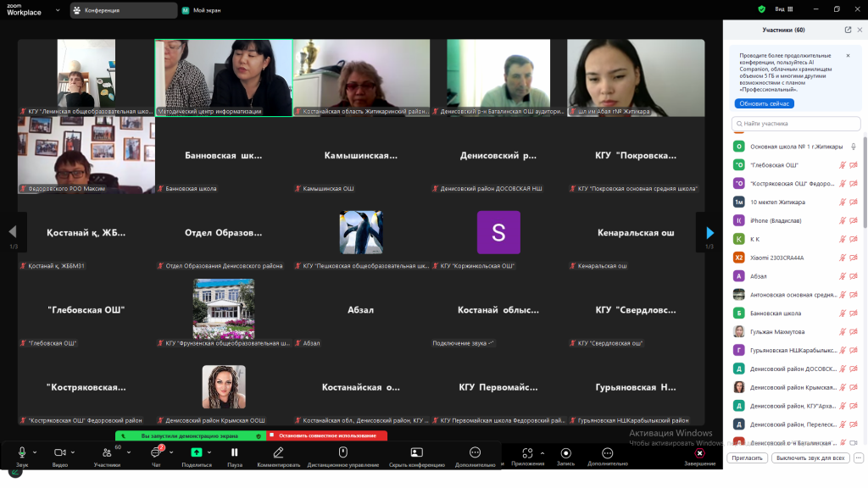Screen dimensions: 868x488
Task: Start recording with Запись
Action: [x=565, y=453]
